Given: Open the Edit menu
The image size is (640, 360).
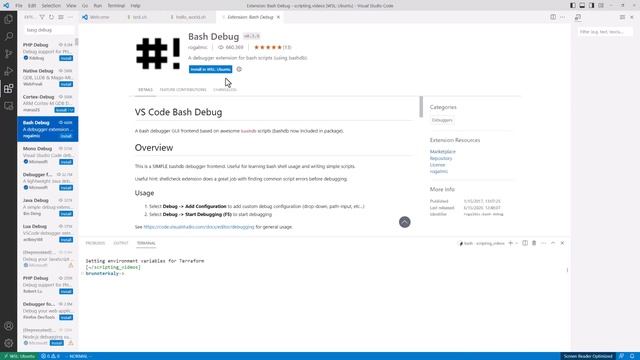Looking at the screenshot, I should pyautogui.click(x=32, y=6).
